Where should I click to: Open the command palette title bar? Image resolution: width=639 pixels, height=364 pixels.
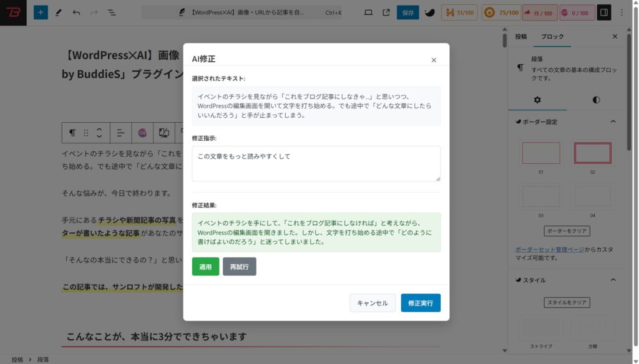click(243, 12)
